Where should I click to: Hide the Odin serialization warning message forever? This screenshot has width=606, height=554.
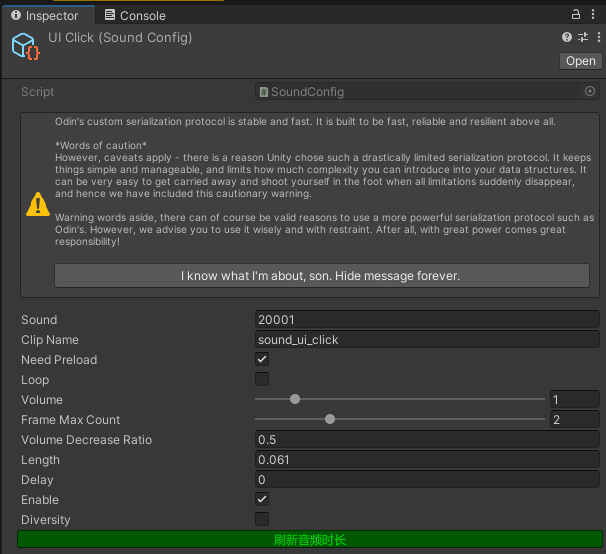[x=322, y=276]
